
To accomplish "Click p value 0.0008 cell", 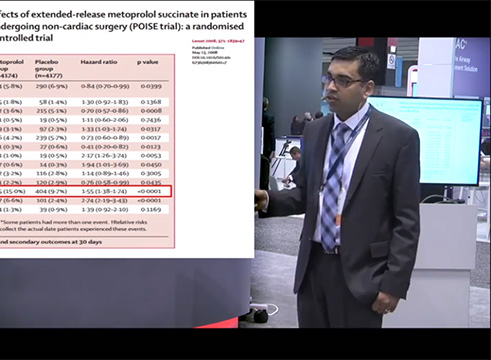I will [151, 111].
